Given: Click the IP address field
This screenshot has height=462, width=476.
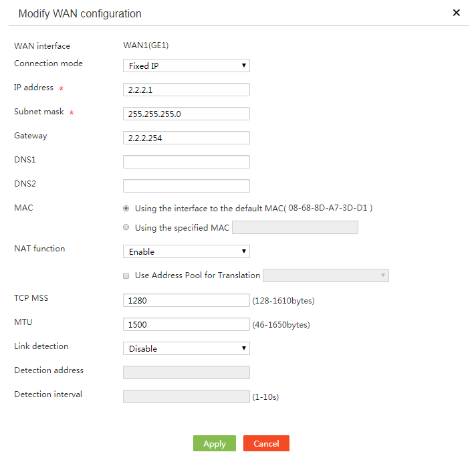Looking at the screenshot, I should [186, 90].
